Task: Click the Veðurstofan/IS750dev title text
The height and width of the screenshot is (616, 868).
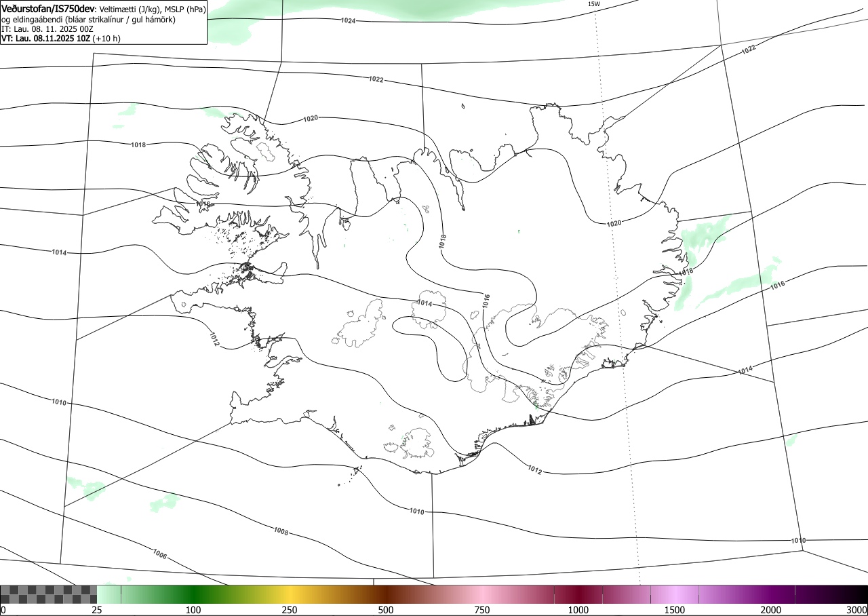Action: 48,9
